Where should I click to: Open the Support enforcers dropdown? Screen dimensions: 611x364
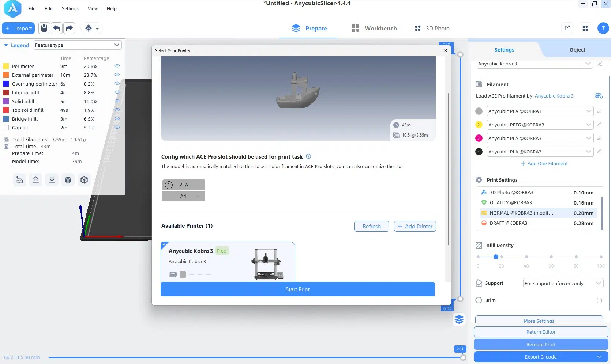pos(563,283)
